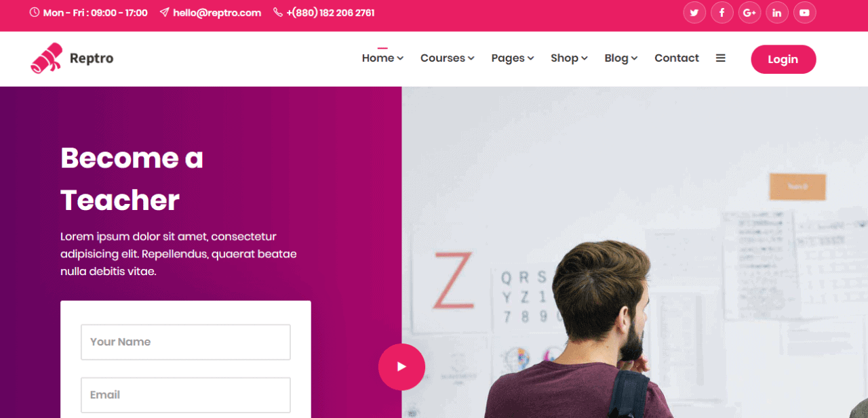Focus the Email input field
The height and width of the screenshot is (418, 868).
(186, 395)
